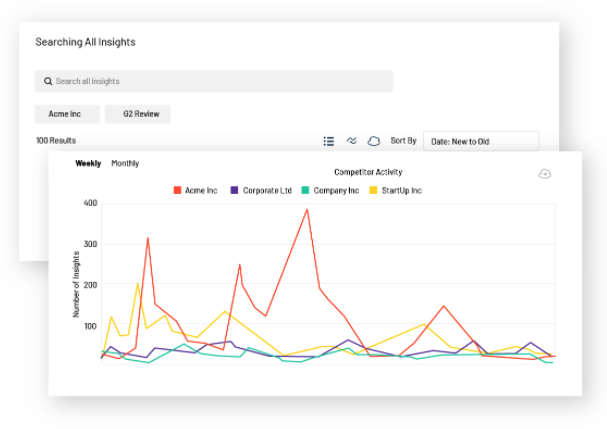
Task: Download chart via cloud icon
Action: (545, 174)
